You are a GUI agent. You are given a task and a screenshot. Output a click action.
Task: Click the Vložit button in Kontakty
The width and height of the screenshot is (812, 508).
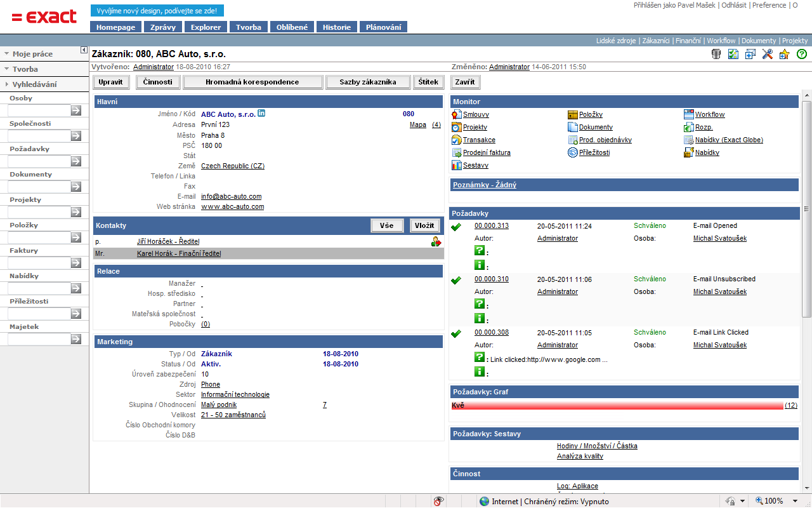tap(425, 225)
